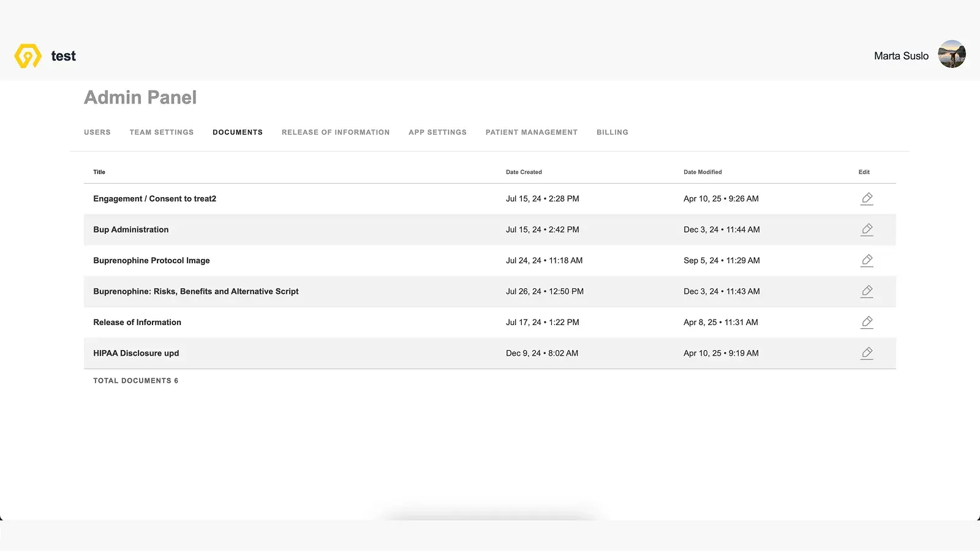Go to Release of Information tab
The width and height of the screenshot is (980, 551).
(x=336, y=132)
